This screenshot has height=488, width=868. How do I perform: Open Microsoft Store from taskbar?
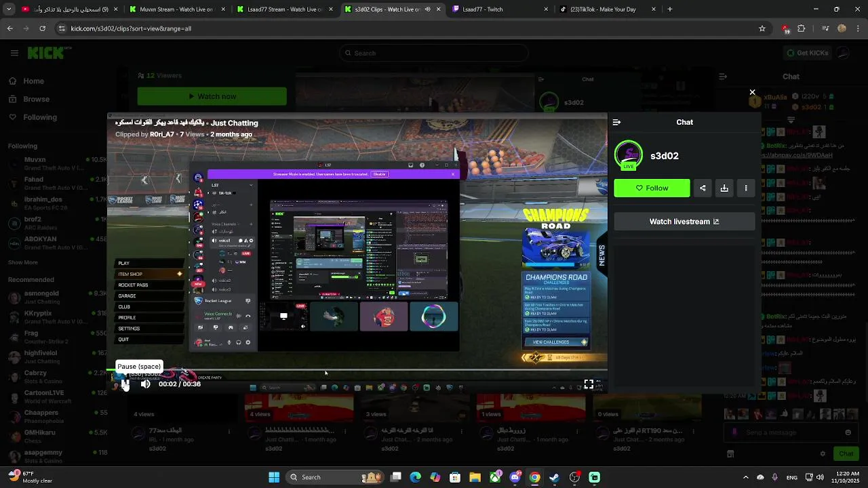point(455,477)
